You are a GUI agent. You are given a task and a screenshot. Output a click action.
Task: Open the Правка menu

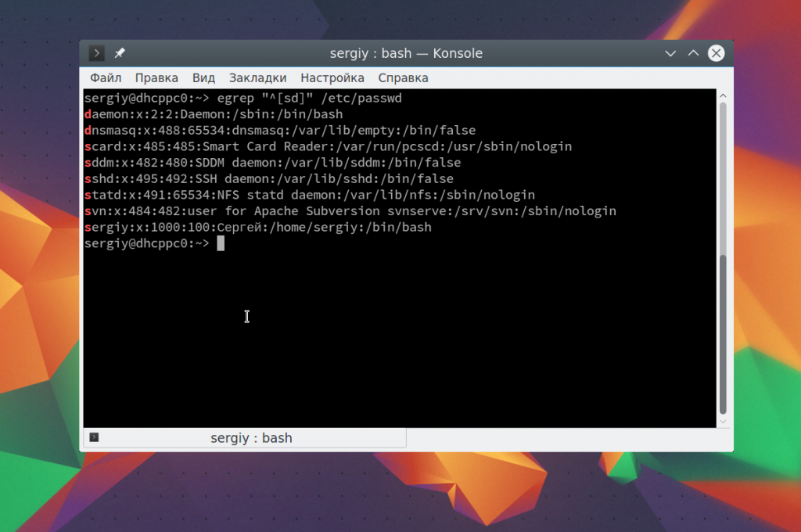pyautogui.click(x=156, y=78)
